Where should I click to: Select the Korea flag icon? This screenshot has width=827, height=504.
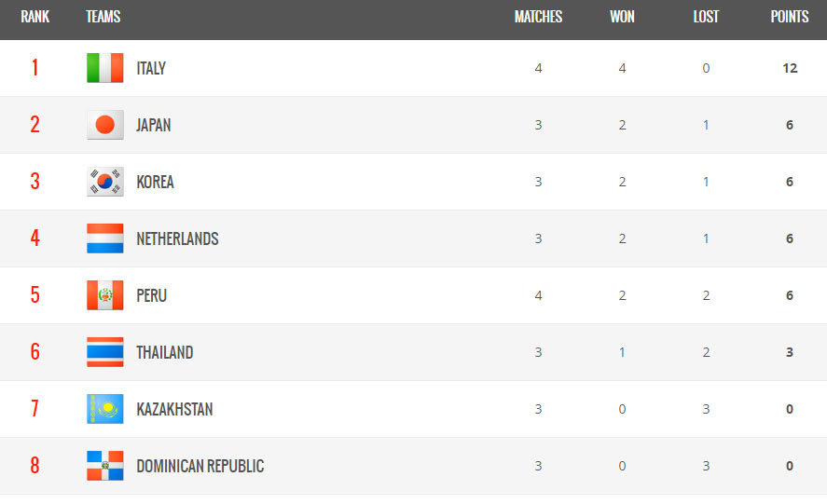[105, 182]
